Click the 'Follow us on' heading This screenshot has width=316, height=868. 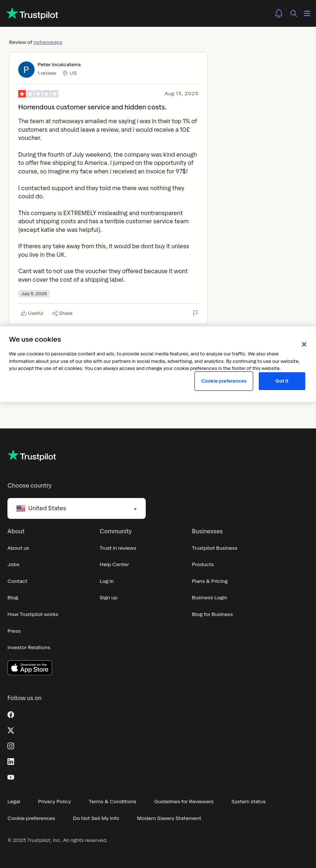[x=25, y=698]
